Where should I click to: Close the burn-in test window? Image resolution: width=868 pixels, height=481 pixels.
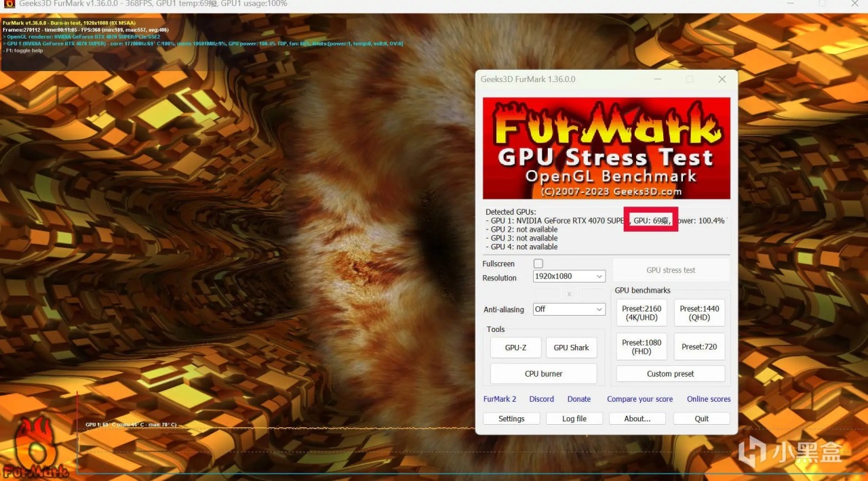[856, 4]
